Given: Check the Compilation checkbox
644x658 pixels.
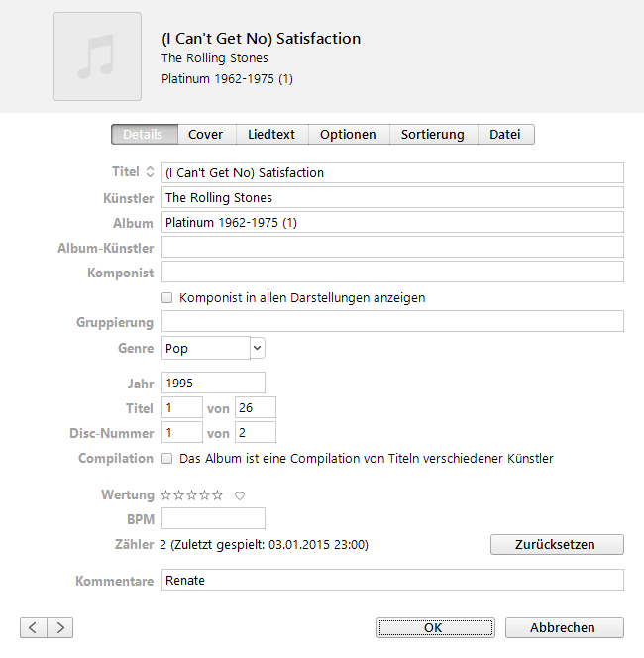Looking at the screenshot, I should coord(167,458).
